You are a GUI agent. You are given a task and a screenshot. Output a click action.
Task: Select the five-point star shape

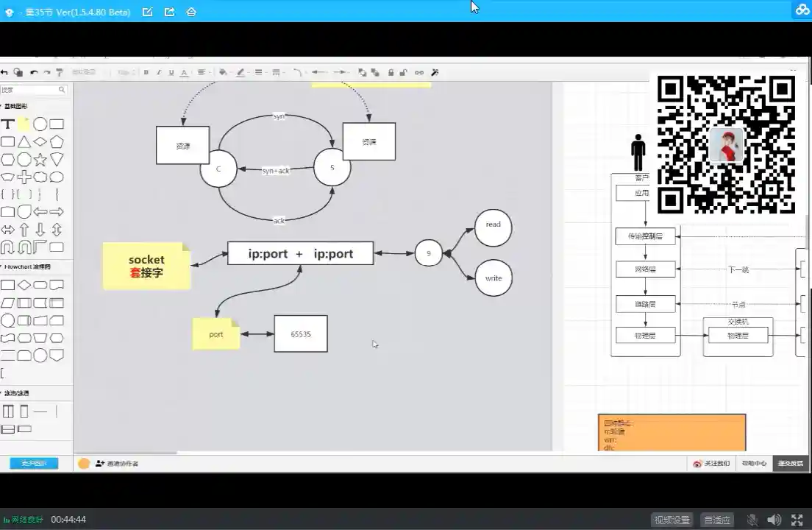coord(40,160)
